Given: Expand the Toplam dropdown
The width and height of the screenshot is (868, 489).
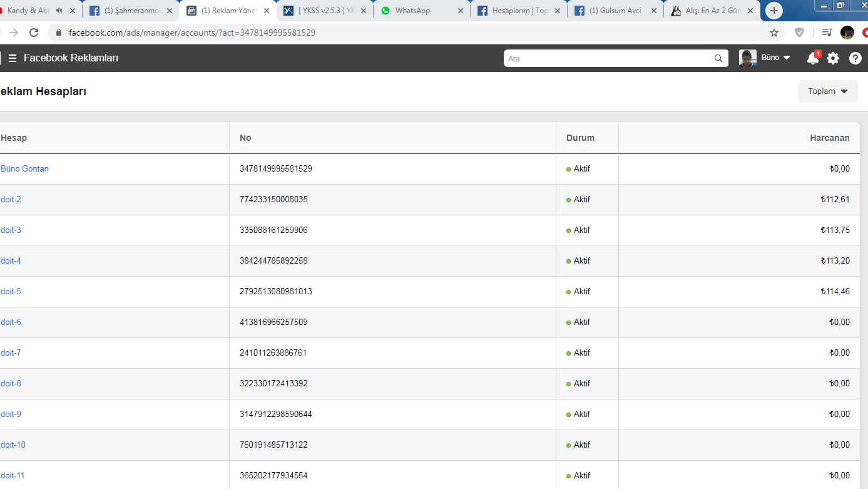Looking at the screenshot, I should [x=828, y=91].
